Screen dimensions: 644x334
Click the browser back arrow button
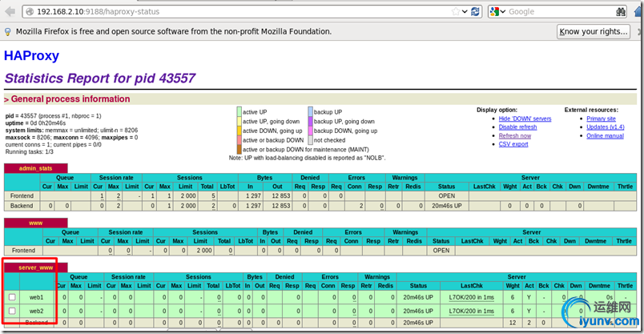[x=10, y=11]
